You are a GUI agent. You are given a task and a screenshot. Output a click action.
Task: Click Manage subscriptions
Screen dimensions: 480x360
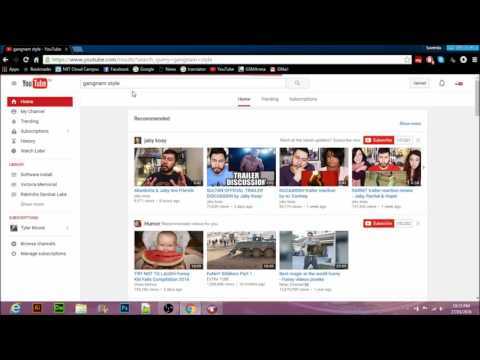43,254
